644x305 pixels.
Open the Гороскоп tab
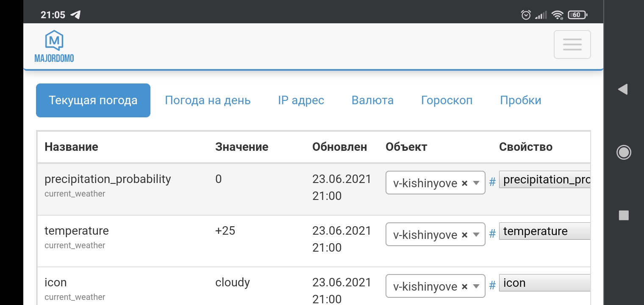coord(447,100)
